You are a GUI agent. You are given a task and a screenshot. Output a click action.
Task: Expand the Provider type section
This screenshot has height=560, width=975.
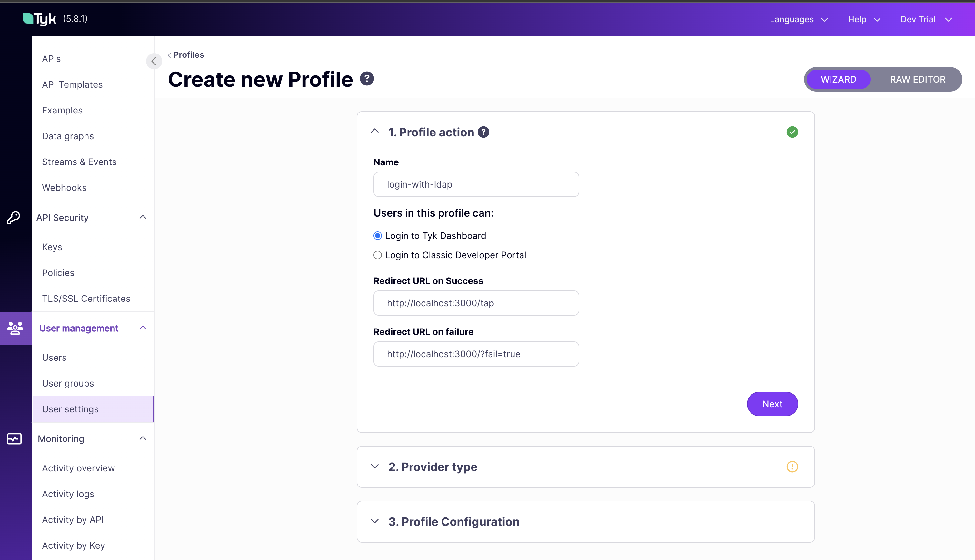374,466
